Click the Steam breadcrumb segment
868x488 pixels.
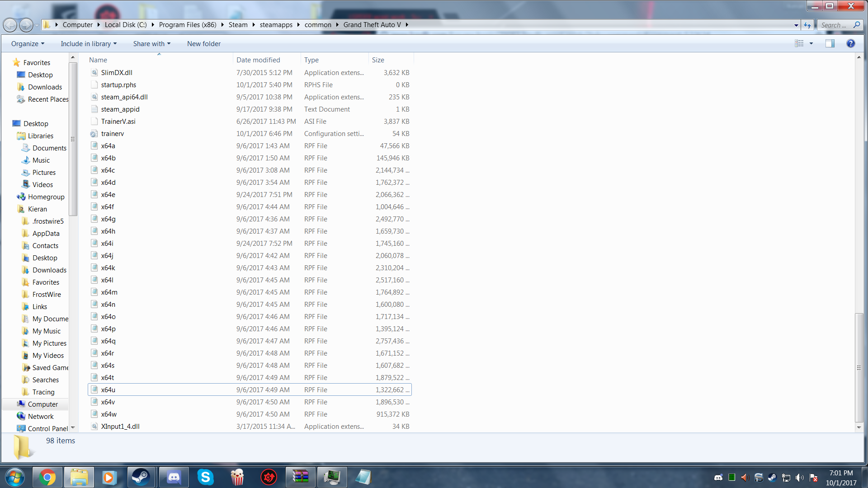click(x=238, y=25)
